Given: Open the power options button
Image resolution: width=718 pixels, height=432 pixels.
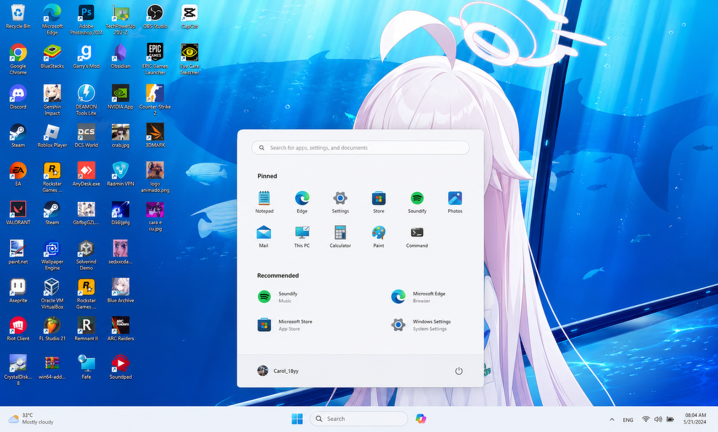Looking at the screenshot, I should point(458,371).
